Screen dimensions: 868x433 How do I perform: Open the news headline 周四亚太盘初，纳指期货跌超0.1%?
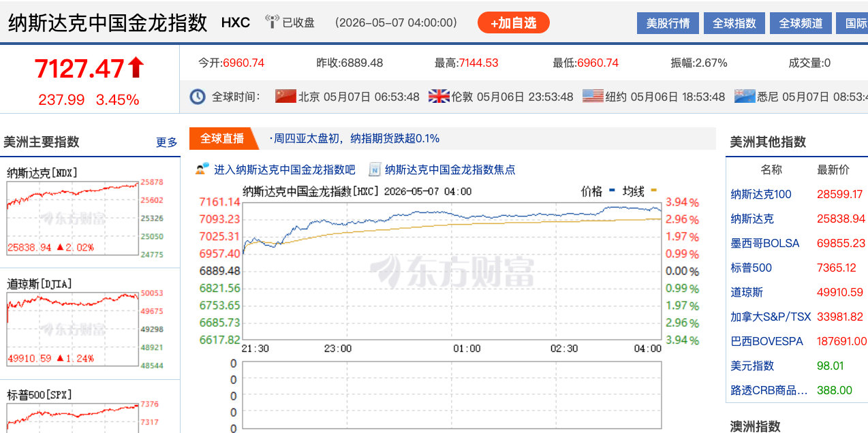pos(355,138)
